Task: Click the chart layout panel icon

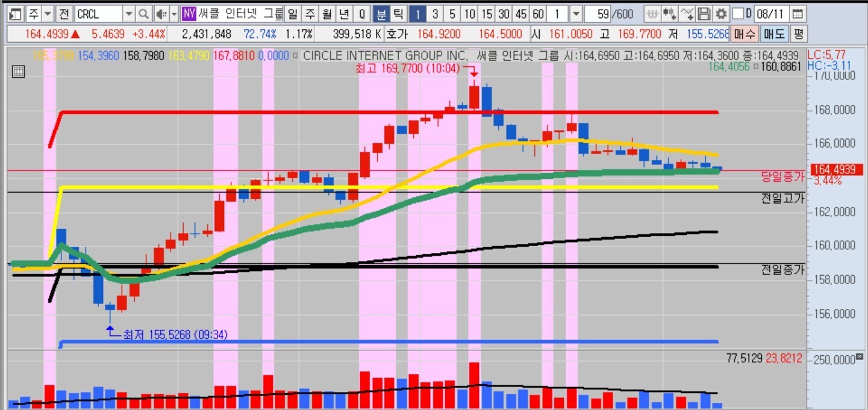Action: 16,13
